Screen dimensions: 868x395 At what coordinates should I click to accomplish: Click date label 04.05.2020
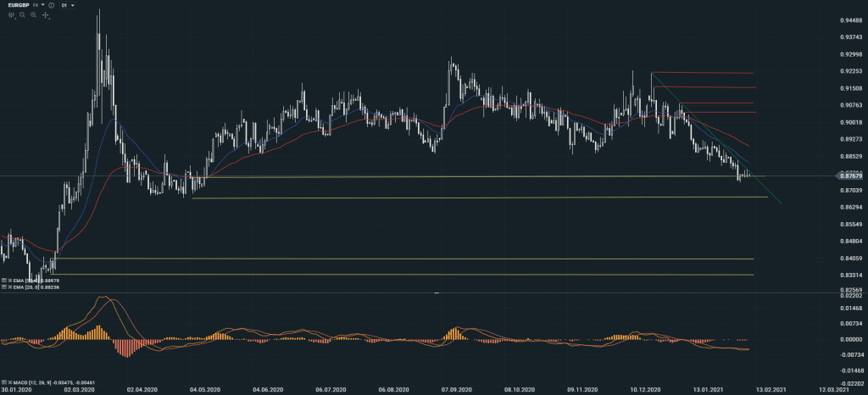pos(205,389)
